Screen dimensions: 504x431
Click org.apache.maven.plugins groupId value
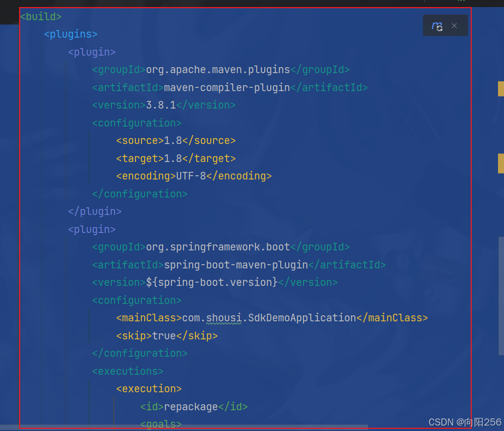[218, 70]
